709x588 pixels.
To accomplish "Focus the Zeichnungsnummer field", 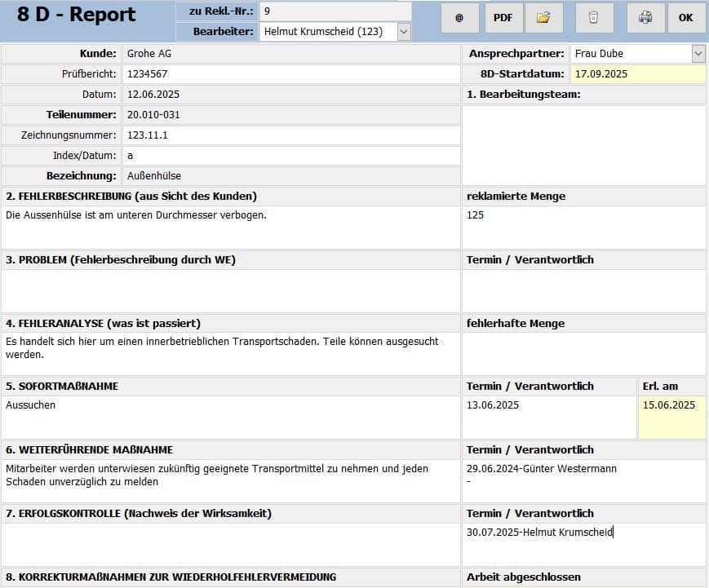I will [291, 135].
